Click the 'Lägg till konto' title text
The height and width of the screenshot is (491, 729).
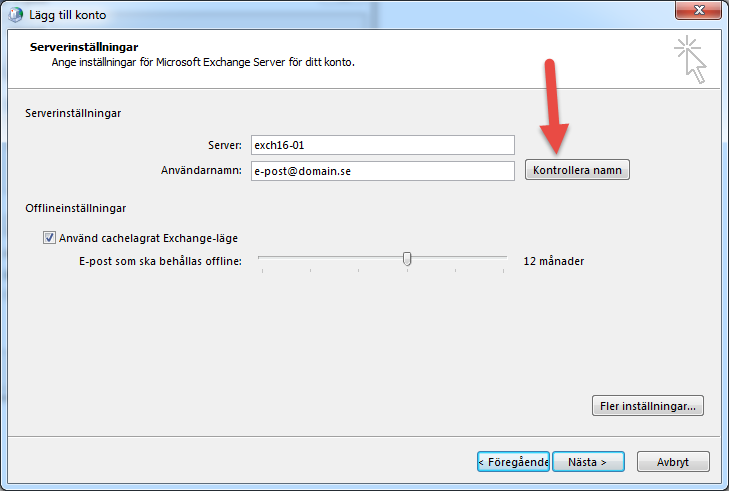click(67, 15)
